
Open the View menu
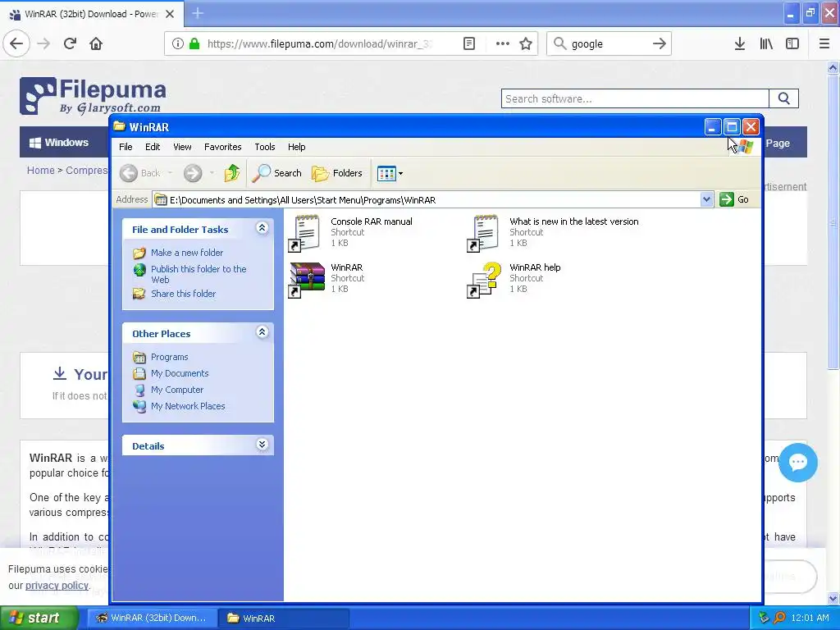(x=182, y=147)
